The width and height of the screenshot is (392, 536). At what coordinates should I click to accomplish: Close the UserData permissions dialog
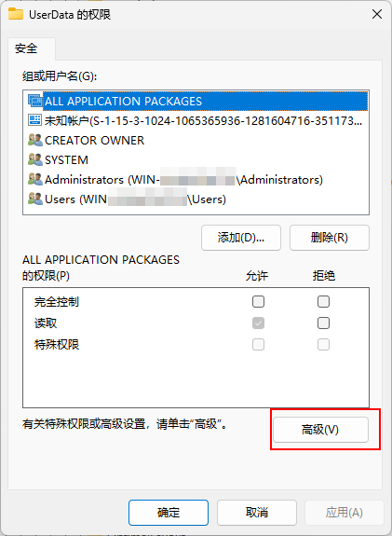coord(377,14)
